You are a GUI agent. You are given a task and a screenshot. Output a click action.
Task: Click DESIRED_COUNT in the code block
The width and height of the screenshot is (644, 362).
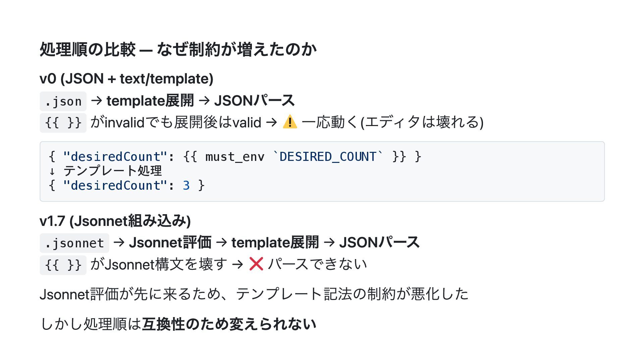coord(328,157)
